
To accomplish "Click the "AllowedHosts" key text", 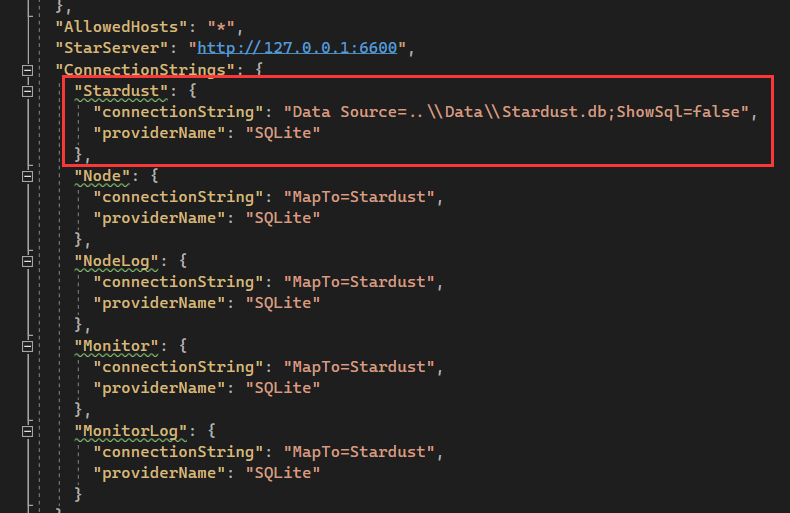I will click(x=117, y=26).
